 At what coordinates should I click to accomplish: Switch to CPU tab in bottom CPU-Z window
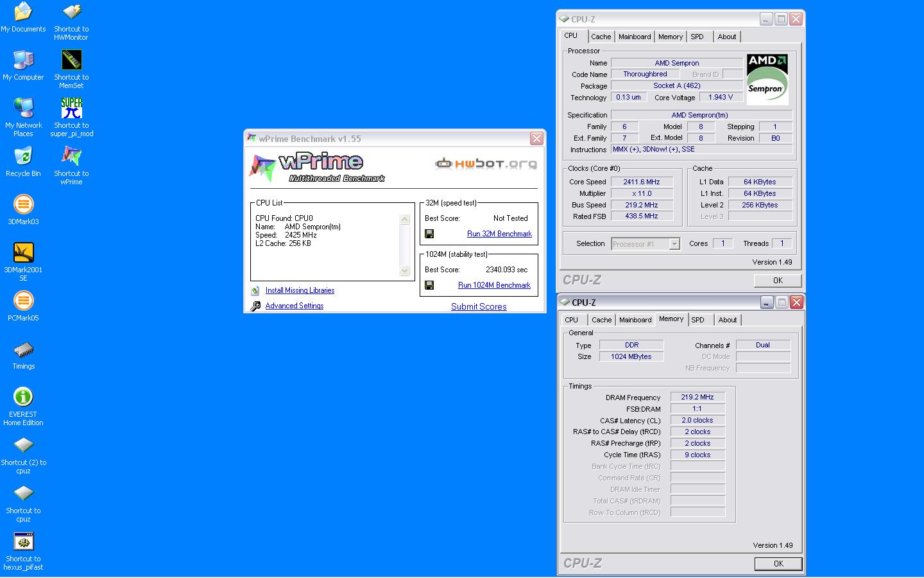tap(572, 320)
